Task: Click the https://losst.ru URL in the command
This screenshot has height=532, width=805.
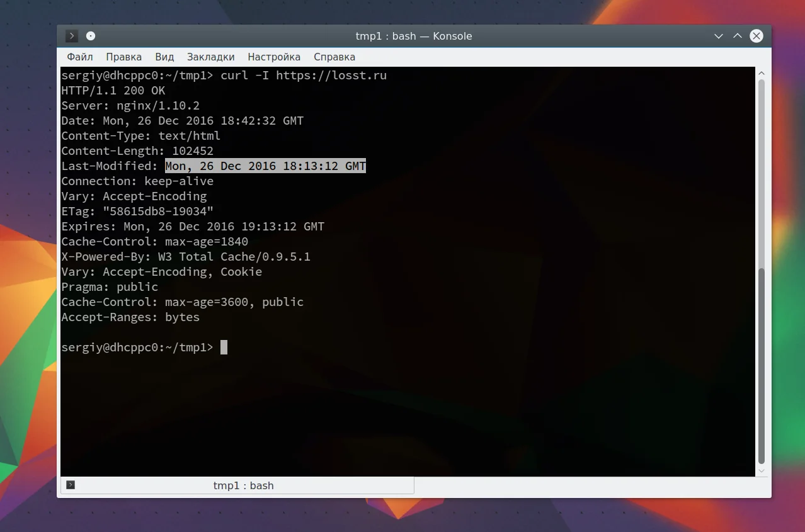Action: 331,76
